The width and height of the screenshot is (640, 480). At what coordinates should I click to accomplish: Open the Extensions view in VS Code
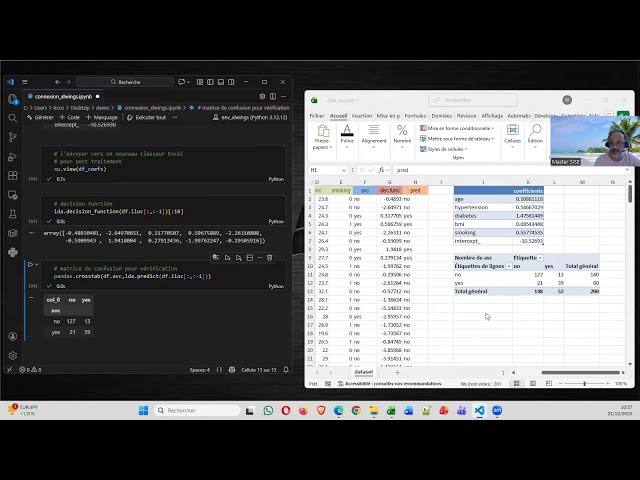point(13,176)
